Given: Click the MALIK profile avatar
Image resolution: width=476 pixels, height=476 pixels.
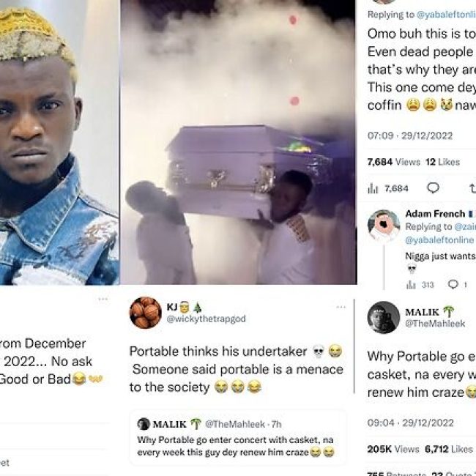Looking at the screenshot, I should pos(384,317).
